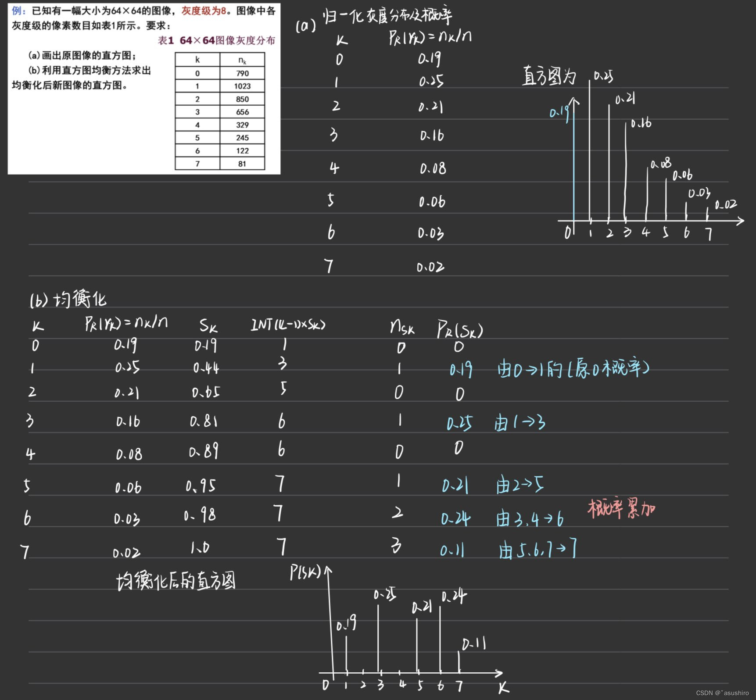Image resolution: width=756 pixels, height=700 pixels.
Task: Click the P(Sk) axis label of the equalized histogram
Action: 306,572
